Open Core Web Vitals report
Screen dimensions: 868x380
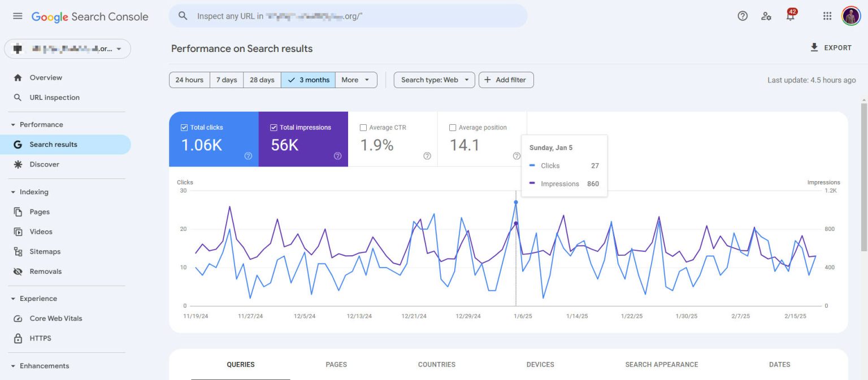point(56,318)
